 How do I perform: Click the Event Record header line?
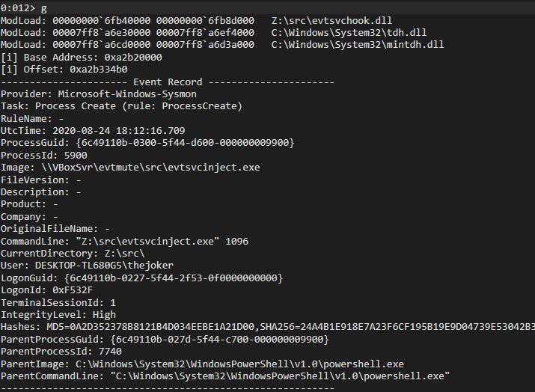pos(167,82)
